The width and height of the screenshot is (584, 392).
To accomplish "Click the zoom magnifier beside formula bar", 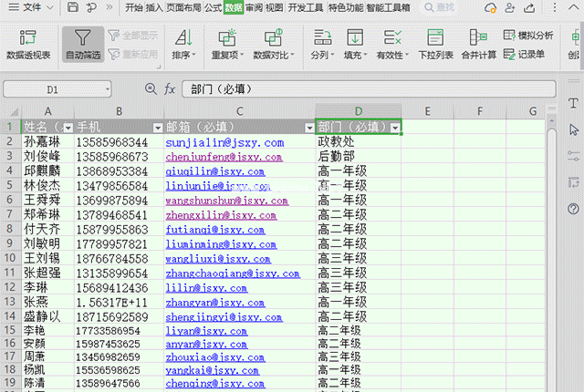I will 151,89.
